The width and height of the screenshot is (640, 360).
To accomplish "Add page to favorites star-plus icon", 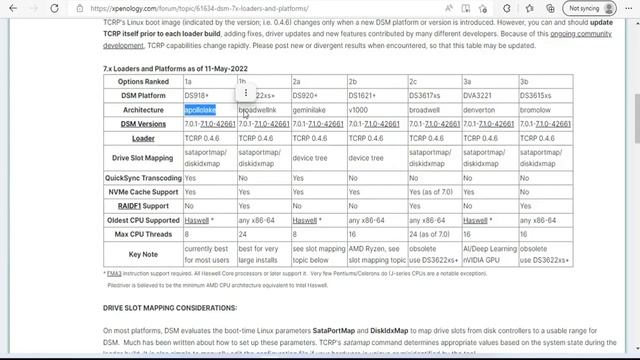I will (483, 8).
